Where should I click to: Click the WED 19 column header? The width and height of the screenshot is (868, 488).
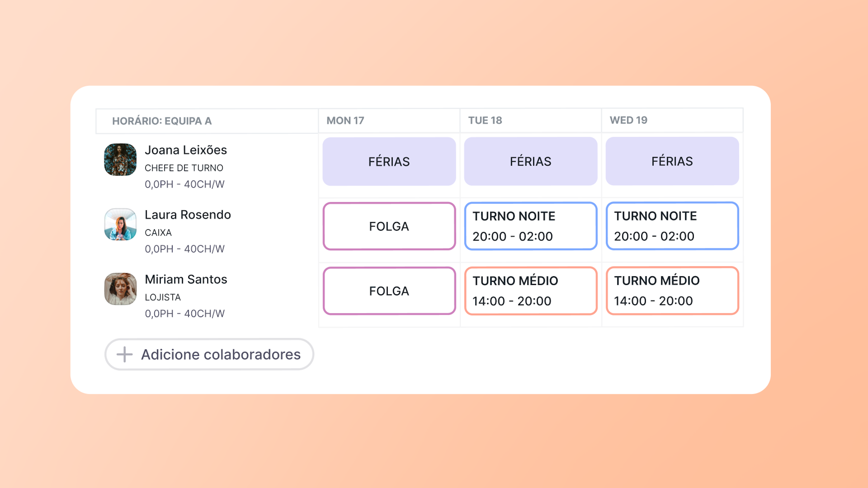(x=672, y=120)
